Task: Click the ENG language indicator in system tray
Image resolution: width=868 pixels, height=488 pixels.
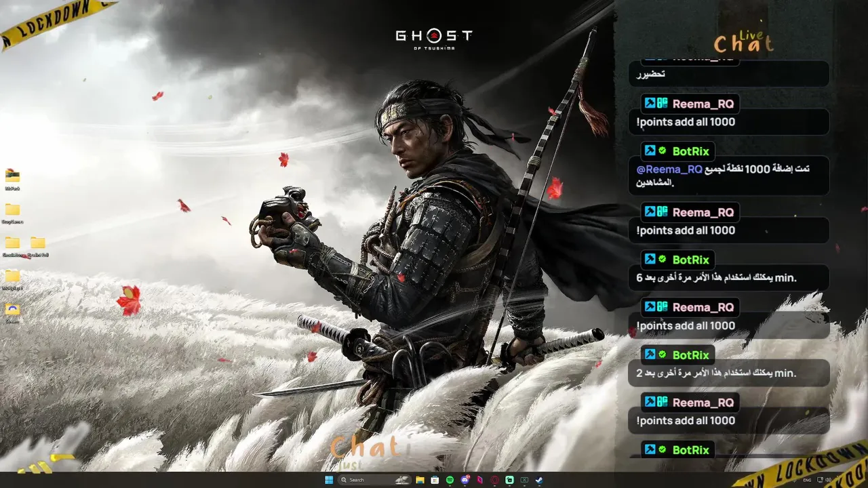Action: tap(807, 480)
